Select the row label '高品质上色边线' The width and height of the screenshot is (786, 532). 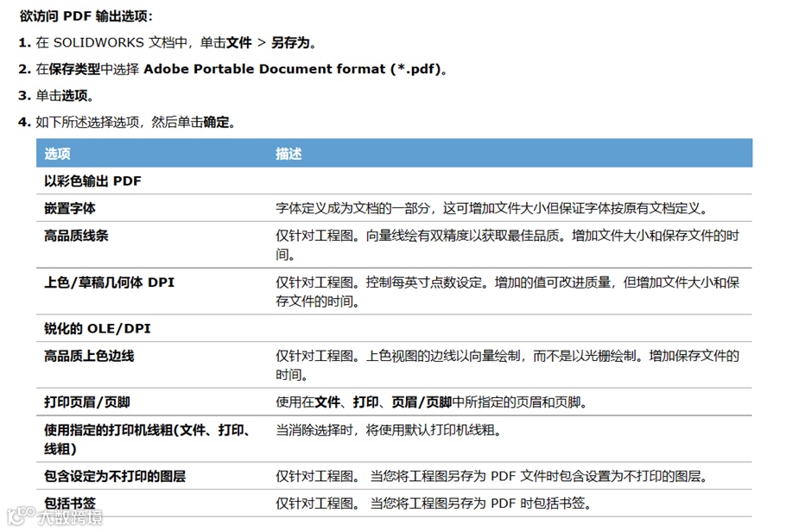(x=89, y=356)
